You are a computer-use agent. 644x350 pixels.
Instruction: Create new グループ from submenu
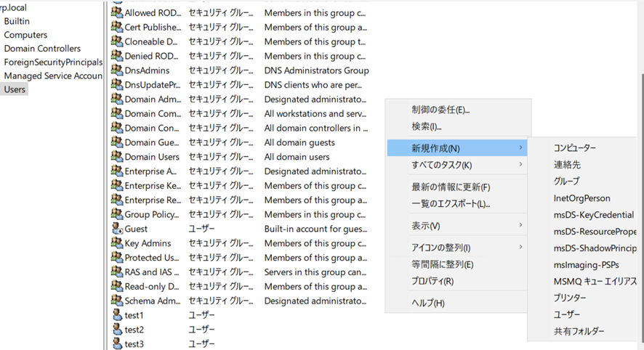pos(567,181)
